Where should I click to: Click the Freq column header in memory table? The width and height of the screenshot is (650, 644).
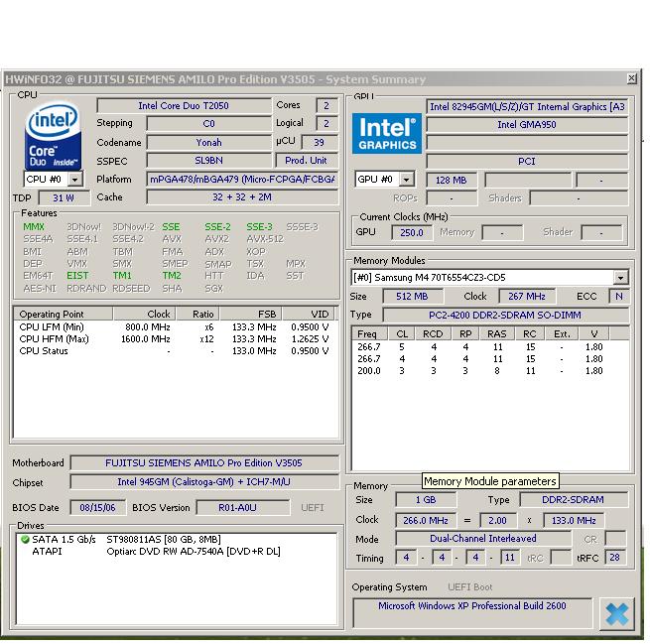click(370, 333)
